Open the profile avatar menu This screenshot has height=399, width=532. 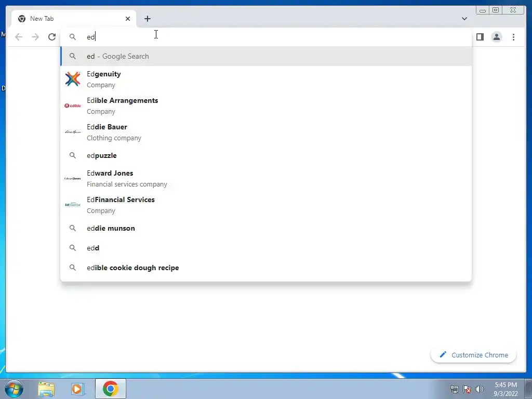coord(496,37)
